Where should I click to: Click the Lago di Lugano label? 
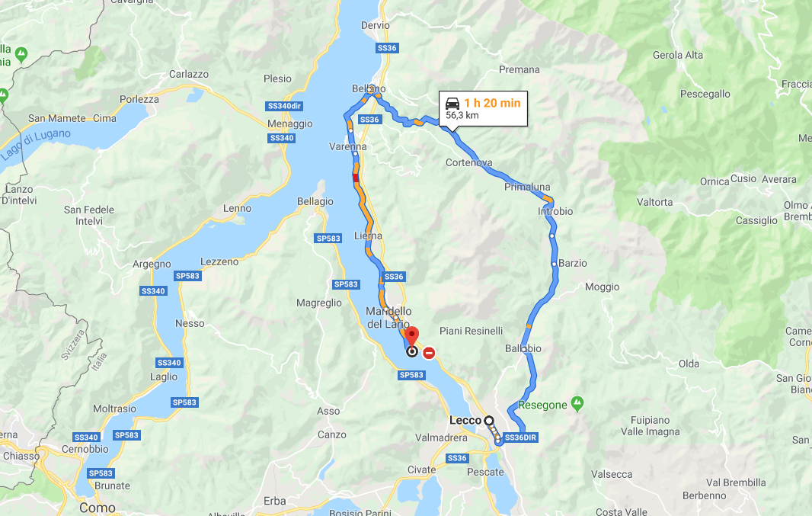[36, 145]
